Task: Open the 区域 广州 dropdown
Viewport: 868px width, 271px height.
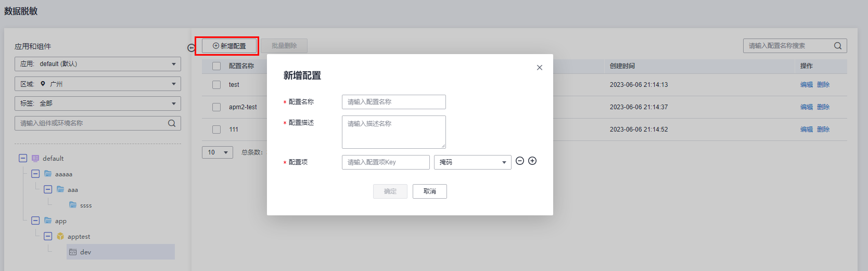Action: [x=98, y=84]
